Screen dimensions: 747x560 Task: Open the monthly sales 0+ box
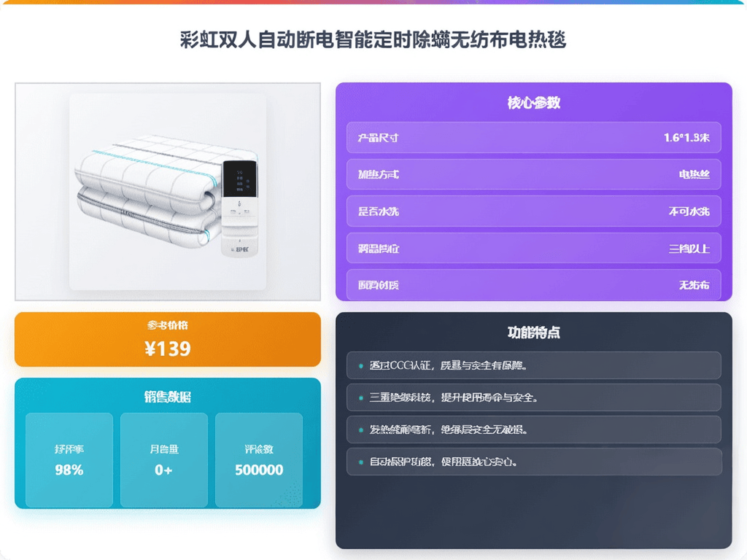pyautogui.click(x=164, y=460)
